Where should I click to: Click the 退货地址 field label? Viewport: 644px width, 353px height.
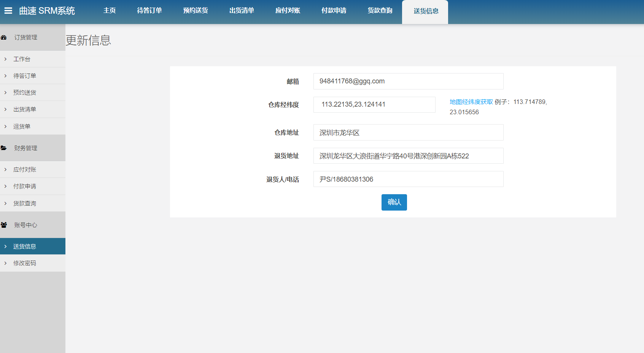pos(287,156)
